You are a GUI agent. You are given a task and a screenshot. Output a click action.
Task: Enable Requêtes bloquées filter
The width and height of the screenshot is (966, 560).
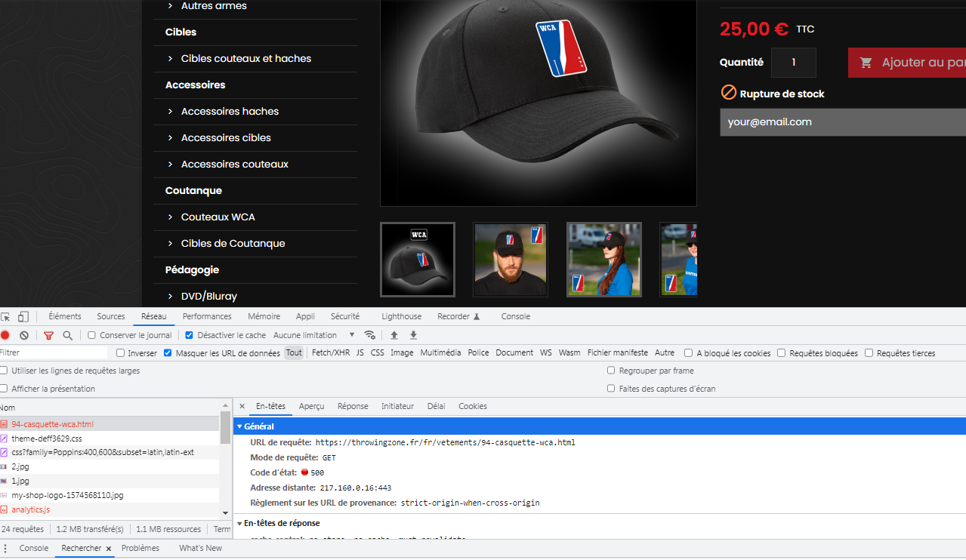(782, 353)
